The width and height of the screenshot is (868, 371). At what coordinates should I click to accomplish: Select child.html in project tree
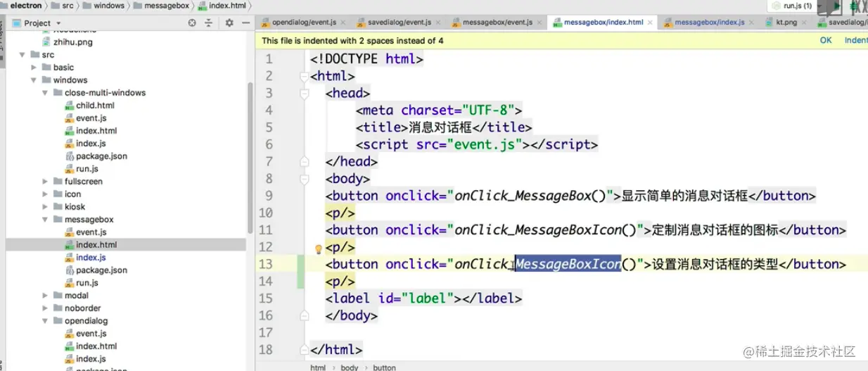pos(95,106)
